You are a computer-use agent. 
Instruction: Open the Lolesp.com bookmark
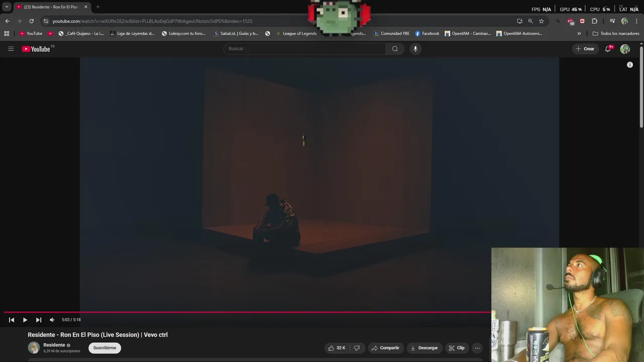184,34
